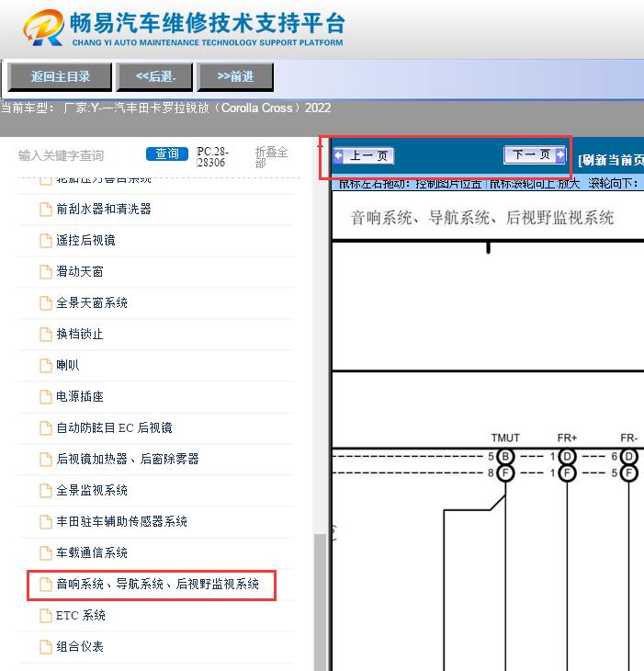Screen dimensions: 644x671
Task: Click the right arrow icon on 下一页
Action: [559, 154]
